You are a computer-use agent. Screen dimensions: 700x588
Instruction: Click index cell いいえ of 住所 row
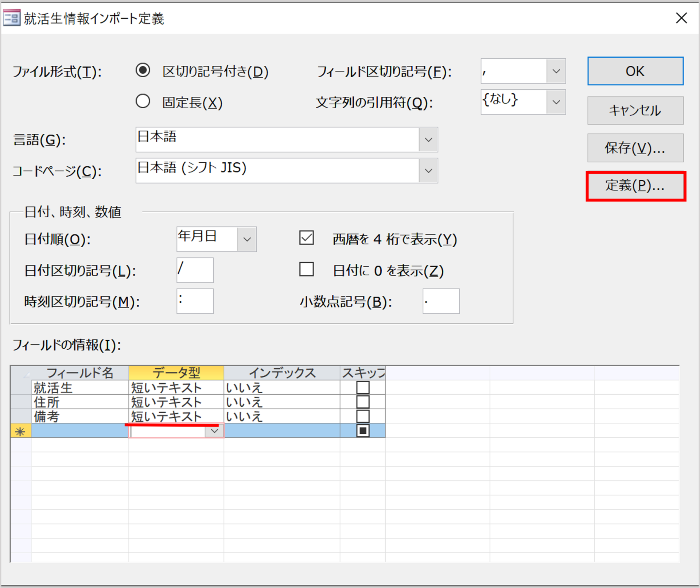click(282, 402)
